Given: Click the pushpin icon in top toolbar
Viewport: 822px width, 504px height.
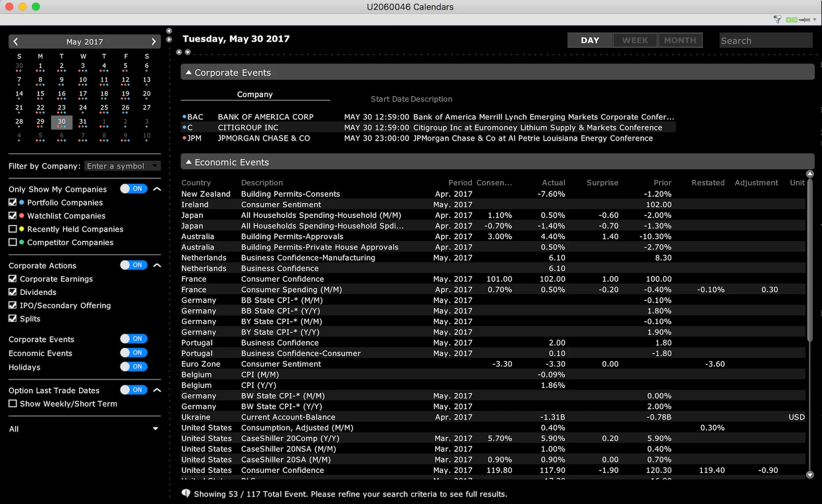Looking at the screenshot, I should [805, 20].
